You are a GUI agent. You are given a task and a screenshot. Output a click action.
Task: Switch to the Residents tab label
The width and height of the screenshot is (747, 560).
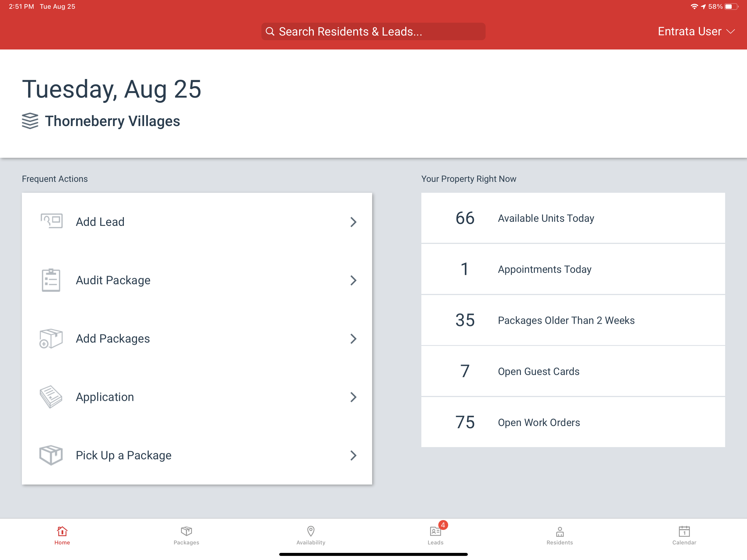tap(560, 542)
